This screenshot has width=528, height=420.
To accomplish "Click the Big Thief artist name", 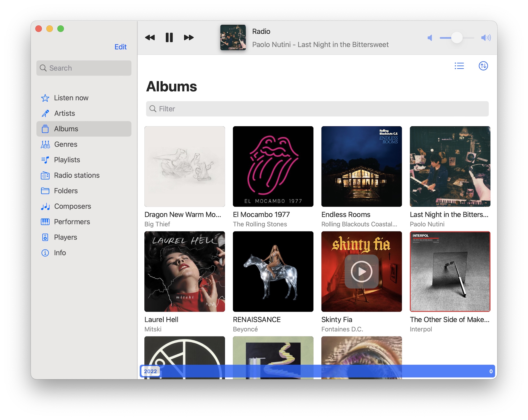I will coord(157,224).
